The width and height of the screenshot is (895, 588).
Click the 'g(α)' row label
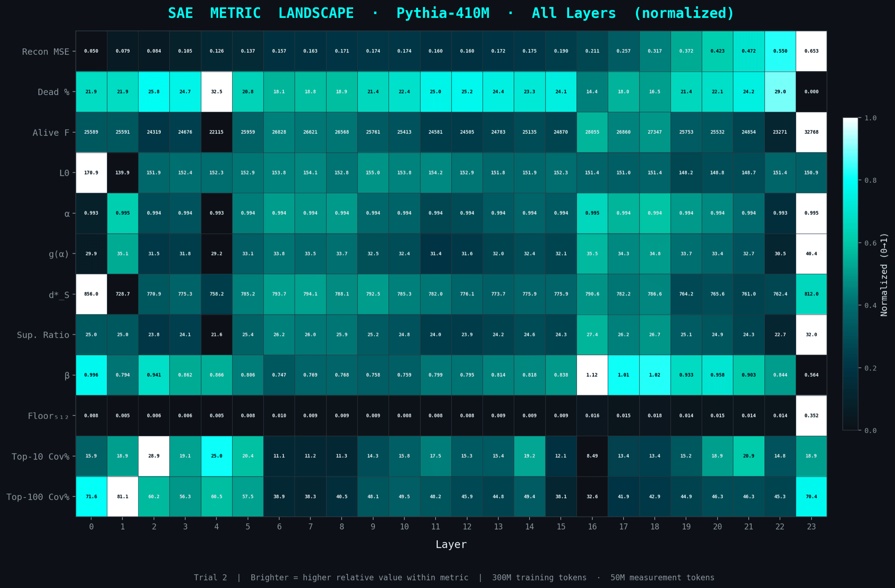click(59, 254)
